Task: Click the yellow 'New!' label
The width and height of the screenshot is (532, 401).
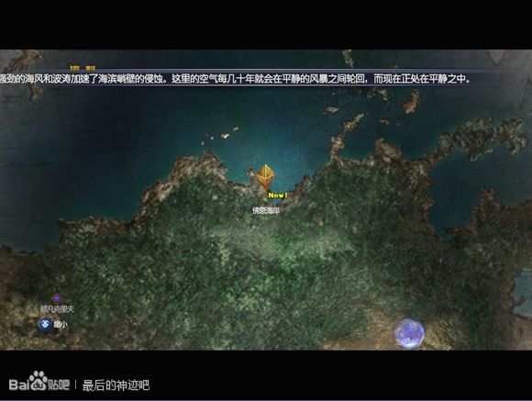Action: point(278,195)
